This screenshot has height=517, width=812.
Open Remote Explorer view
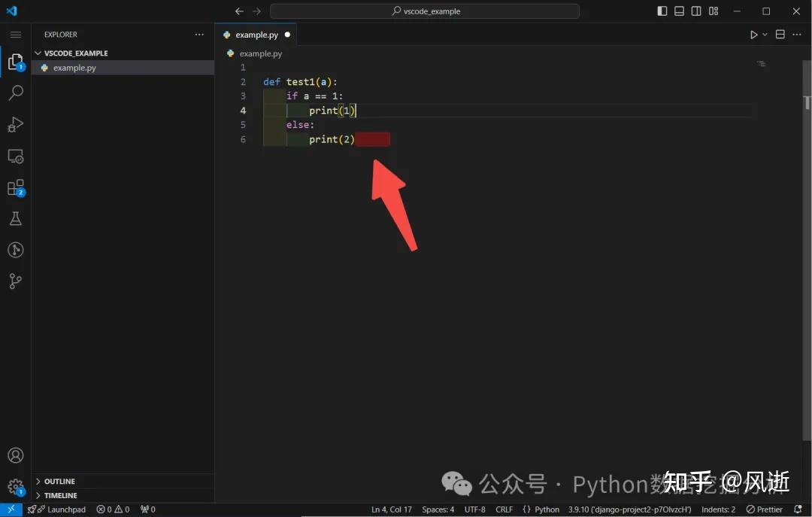(x=16, y=156)
